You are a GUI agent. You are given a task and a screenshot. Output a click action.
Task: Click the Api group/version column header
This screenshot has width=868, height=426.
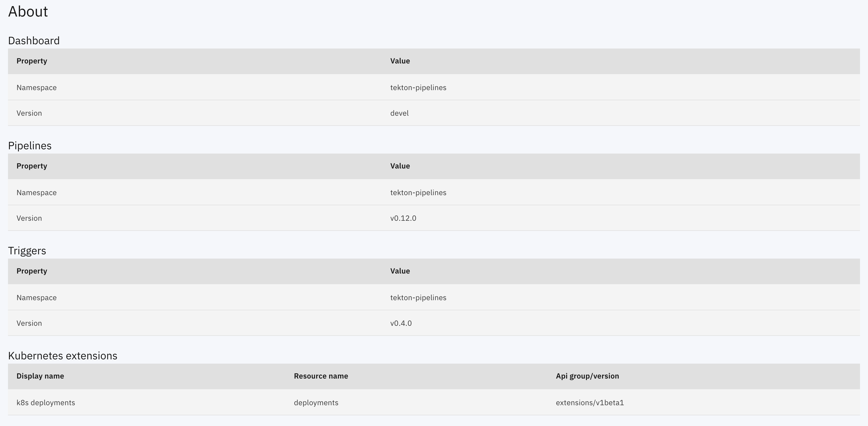pos(587,376)
